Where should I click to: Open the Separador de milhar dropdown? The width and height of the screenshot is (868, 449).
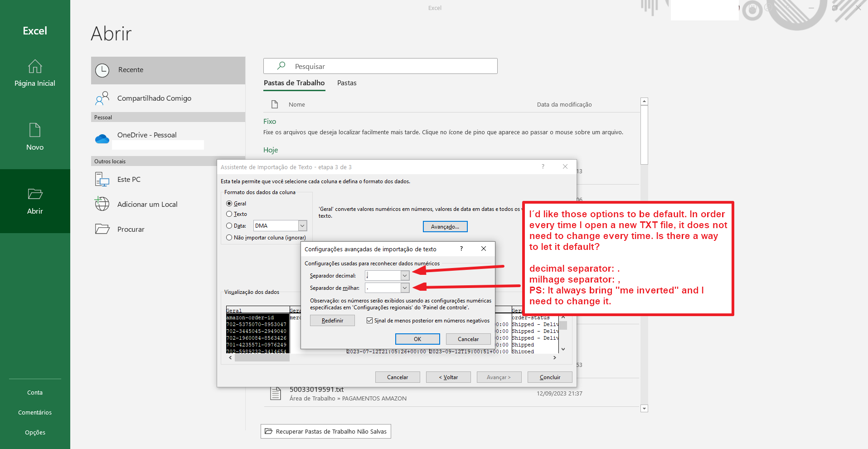point(404,288)
